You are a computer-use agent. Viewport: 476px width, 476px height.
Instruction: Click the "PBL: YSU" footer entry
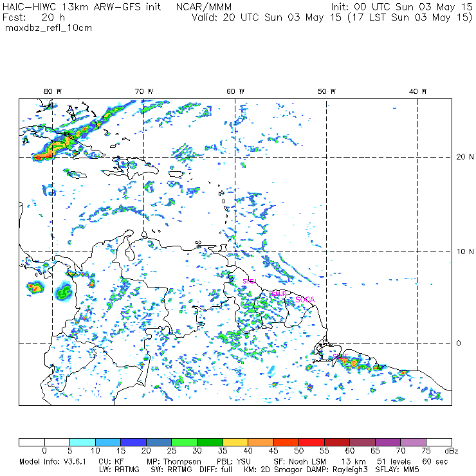tap(233, 462)
